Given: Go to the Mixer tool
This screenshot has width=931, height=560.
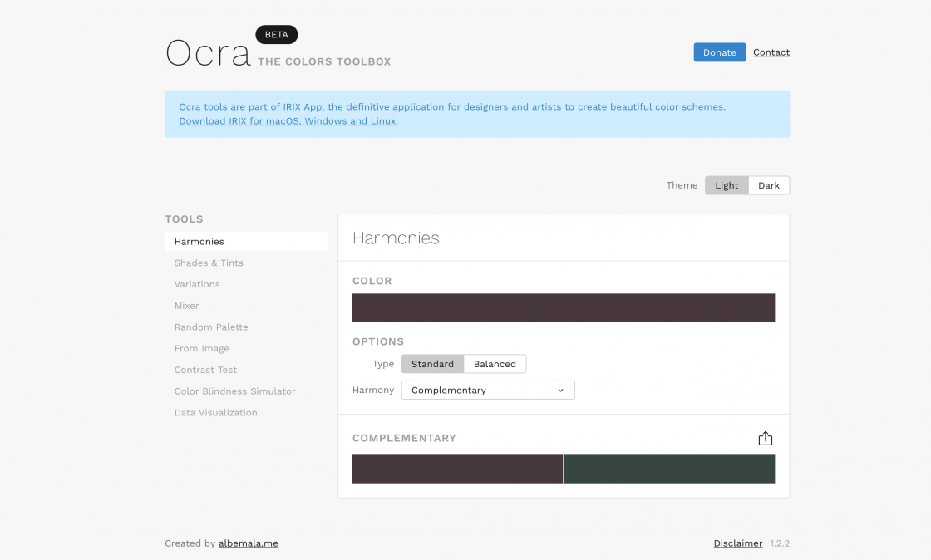Looking at the screenshot, I should click(187, 306).
